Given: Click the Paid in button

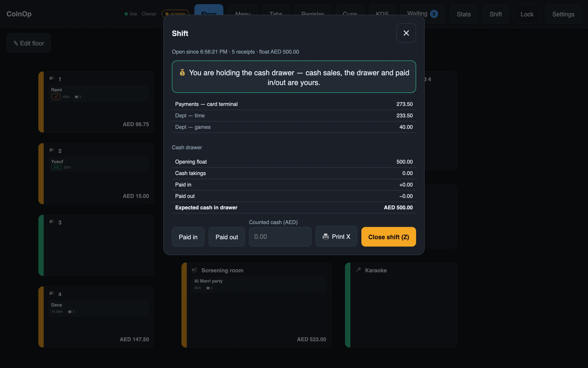Looking at the screenshot, I should (x=188, y=237).
